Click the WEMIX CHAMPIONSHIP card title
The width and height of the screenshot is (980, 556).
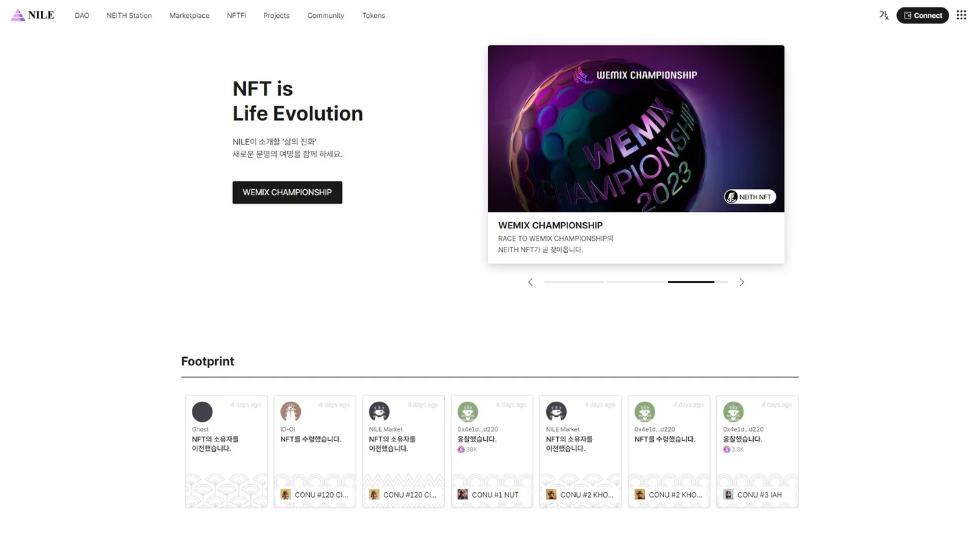point(550,225)
